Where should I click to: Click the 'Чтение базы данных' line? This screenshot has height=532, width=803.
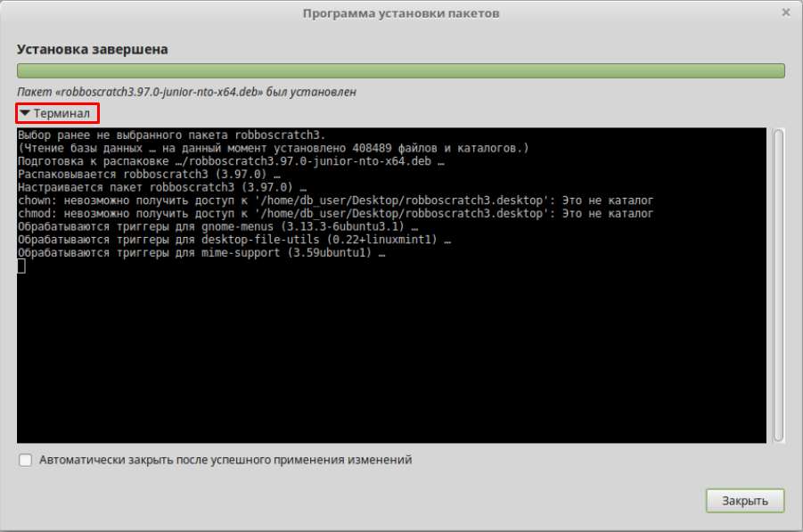point(273,148)
